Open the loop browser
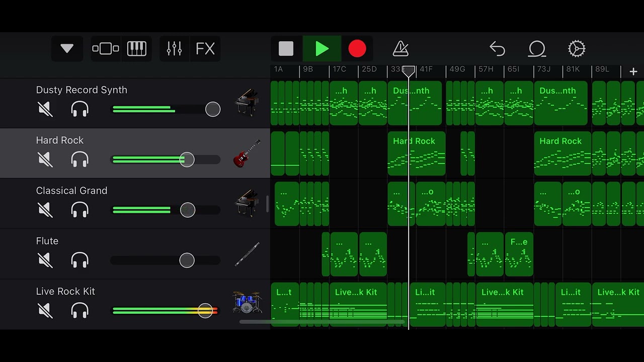Screen dimensions: 644x362 (x=537, y=49)
